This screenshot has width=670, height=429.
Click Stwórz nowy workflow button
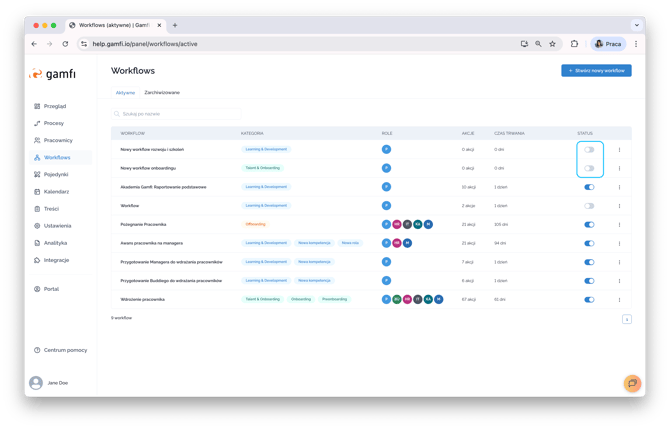click(x=596, y=71)
